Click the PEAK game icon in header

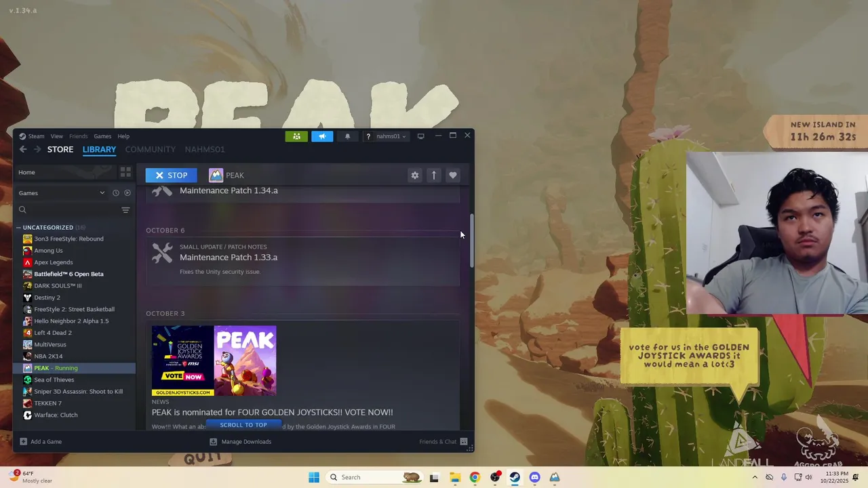click(x=216, y=176)
